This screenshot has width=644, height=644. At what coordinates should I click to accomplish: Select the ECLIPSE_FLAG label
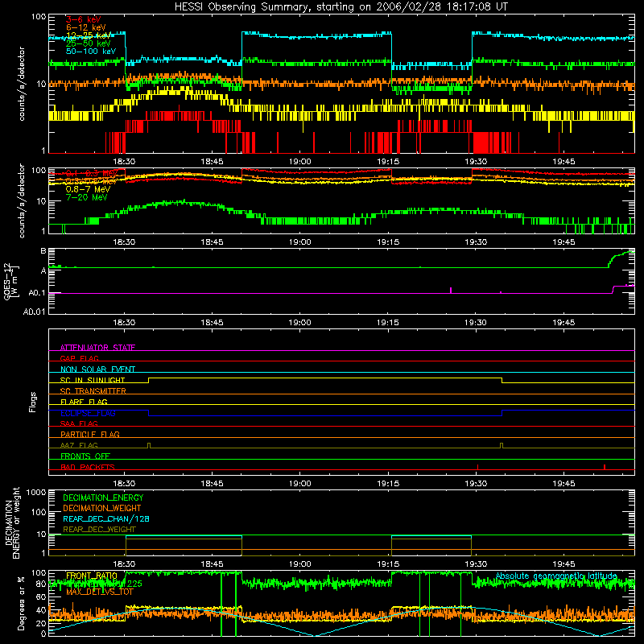point(88,413)
